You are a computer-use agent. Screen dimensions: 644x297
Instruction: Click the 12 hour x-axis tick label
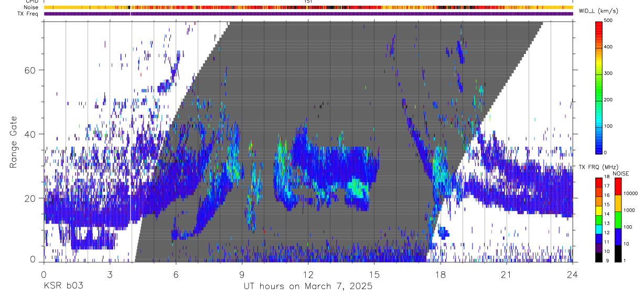(x=308, y=274)
